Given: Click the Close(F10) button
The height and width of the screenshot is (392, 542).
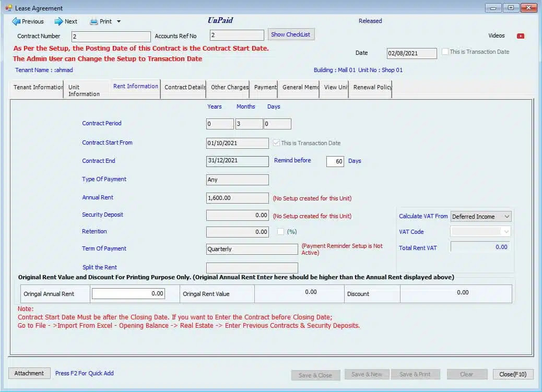Looking at the screenshot, I should [513, 374].
